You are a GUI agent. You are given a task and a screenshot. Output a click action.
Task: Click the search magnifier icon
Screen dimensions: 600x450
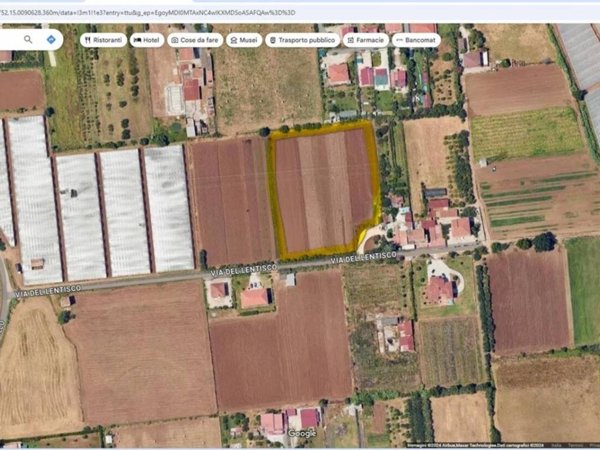[28, 39]
